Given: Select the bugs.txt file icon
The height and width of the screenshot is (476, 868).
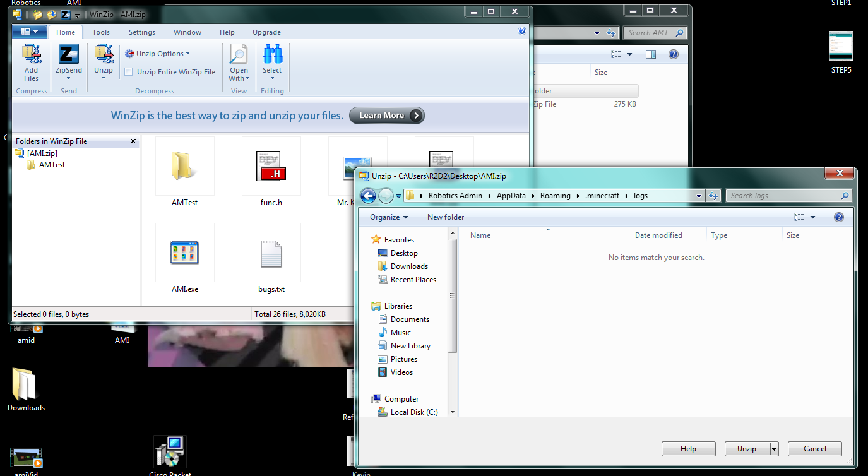Looking at the screenshot, I should tap(271, 253).
